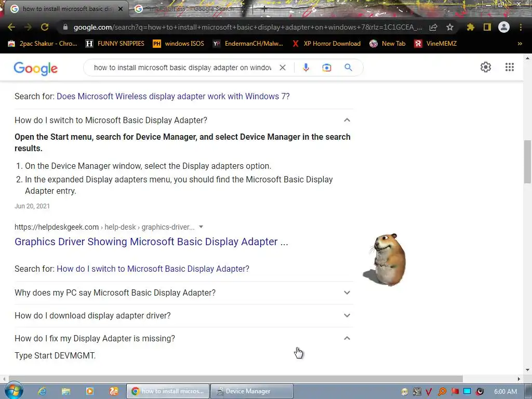
Task: Open the Google apps grid
Action: (509, 67)
